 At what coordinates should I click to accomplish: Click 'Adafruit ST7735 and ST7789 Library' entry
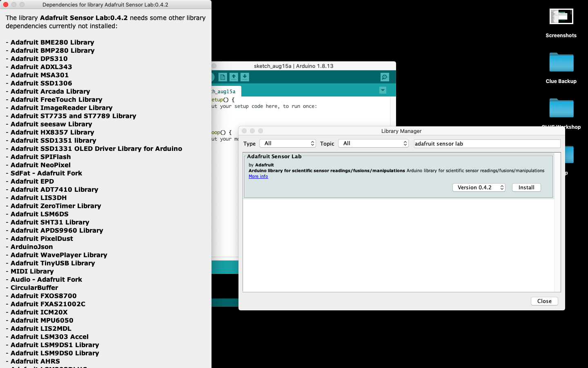(73, 116)
